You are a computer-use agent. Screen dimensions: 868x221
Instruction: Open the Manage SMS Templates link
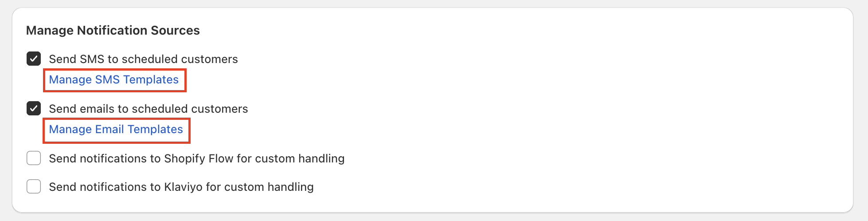click(113, 80)
